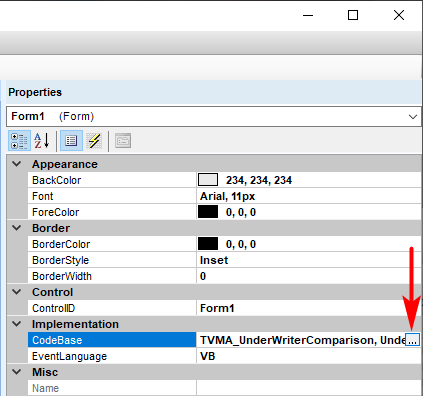Select the ControlID property name
The width and height of the screenshot is (423, 396).
click(54, 308)
